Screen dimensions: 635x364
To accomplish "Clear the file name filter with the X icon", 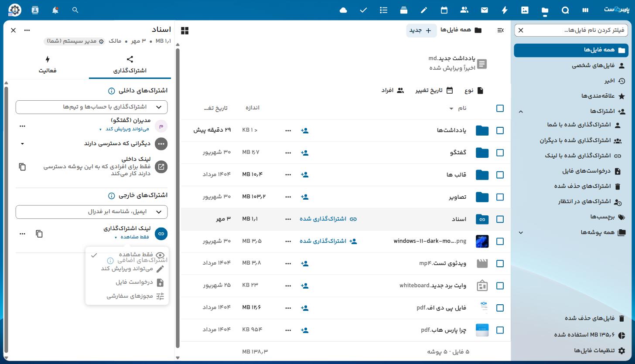I will pyautogui.click(x=521, y=30).
